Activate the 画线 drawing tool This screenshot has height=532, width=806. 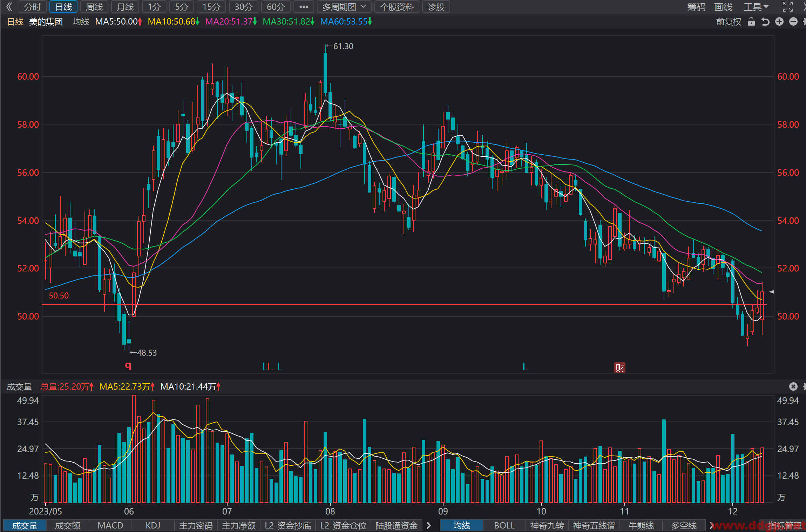tap(723, 7)
